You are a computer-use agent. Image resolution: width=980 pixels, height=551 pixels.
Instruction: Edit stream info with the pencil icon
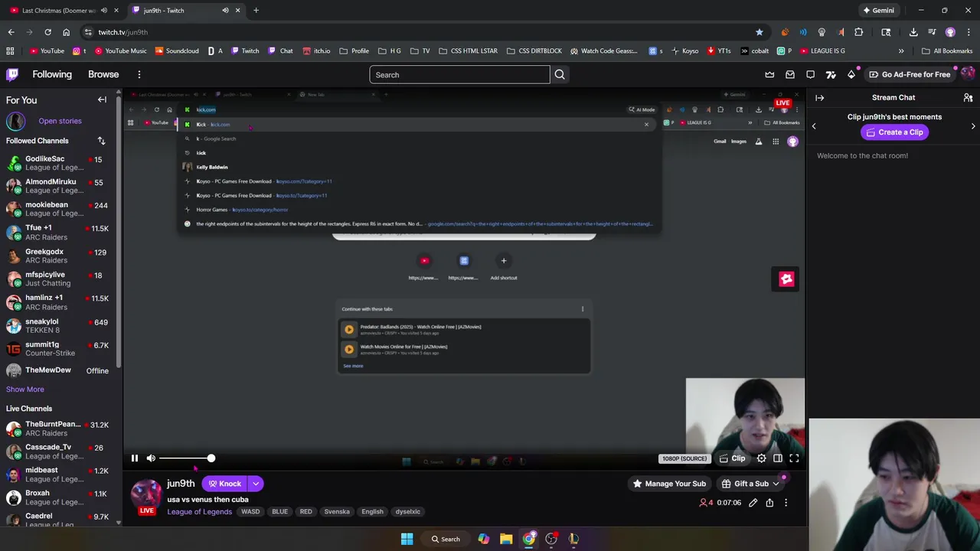753,503
